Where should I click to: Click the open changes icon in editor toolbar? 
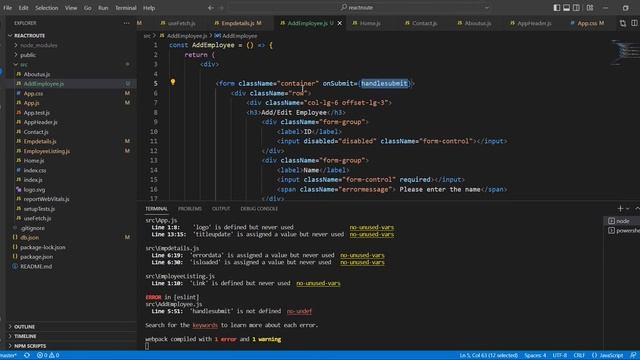(622, 23)
